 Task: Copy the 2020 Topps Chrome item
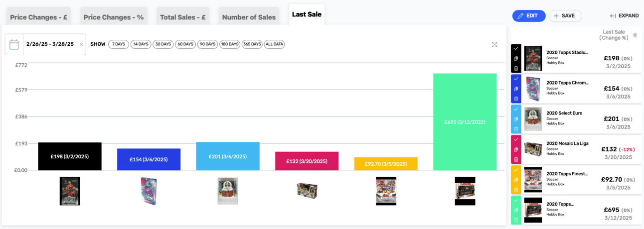pyautogui.click(x=516, y=89)
